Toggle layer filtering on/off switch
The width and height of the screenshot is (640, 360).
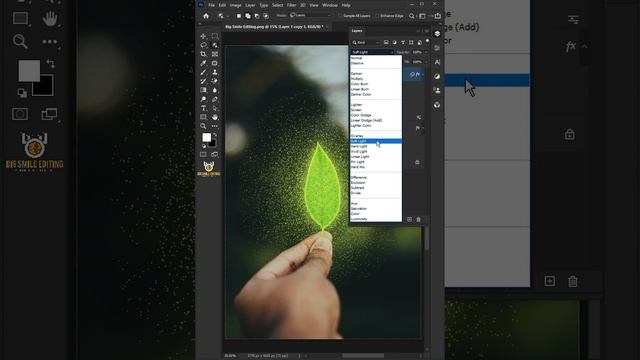[x=427, y=42]
